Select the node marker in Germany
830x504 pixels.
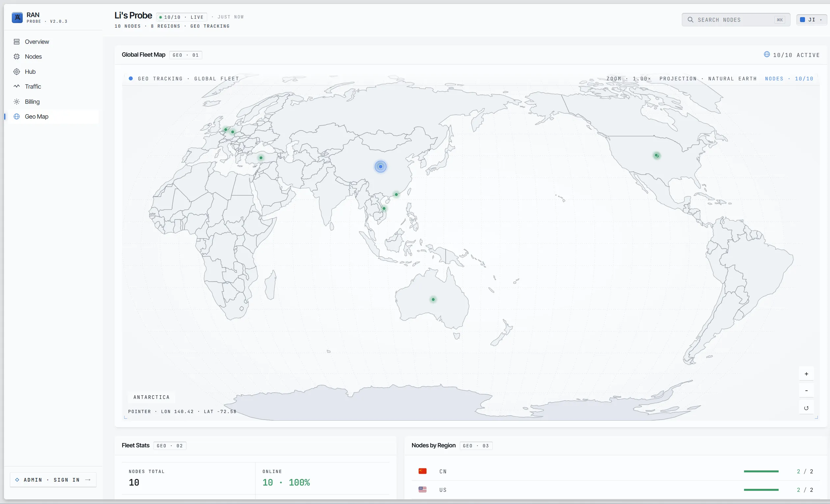coord(233,132)
